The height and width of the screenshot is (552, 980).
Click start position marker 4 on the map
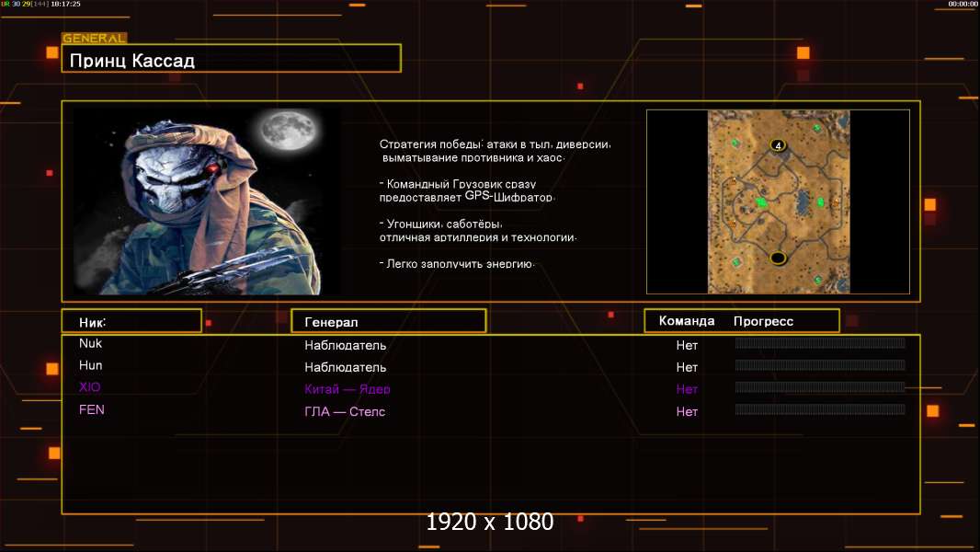(x=778, y=145)
